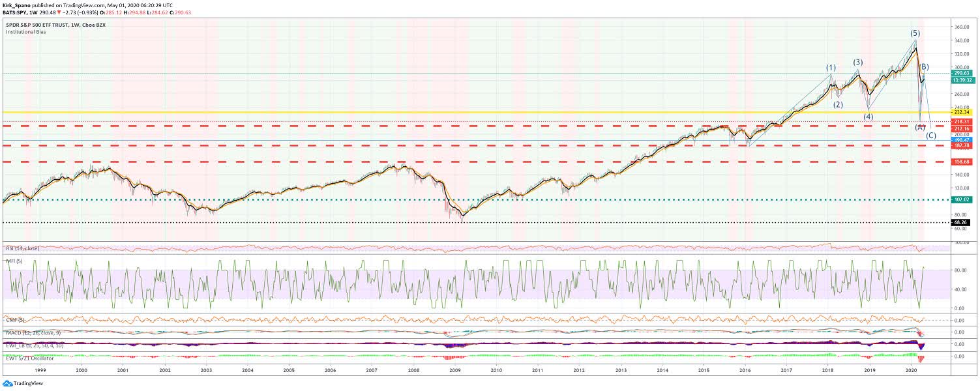Click the 2018 year label on time axis
The width and height of the screenshot is (980, 391).
(828, 370)
